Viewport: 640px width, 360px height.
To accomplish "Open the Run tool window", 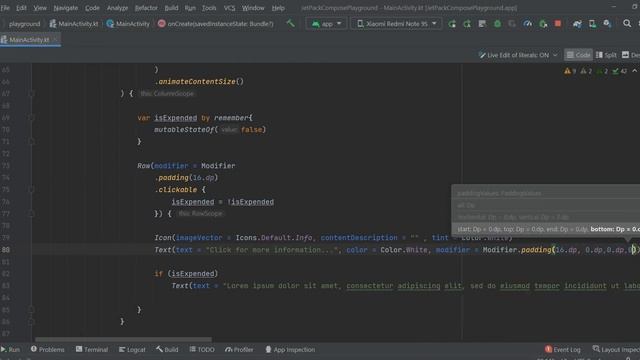I will (11, 349).
